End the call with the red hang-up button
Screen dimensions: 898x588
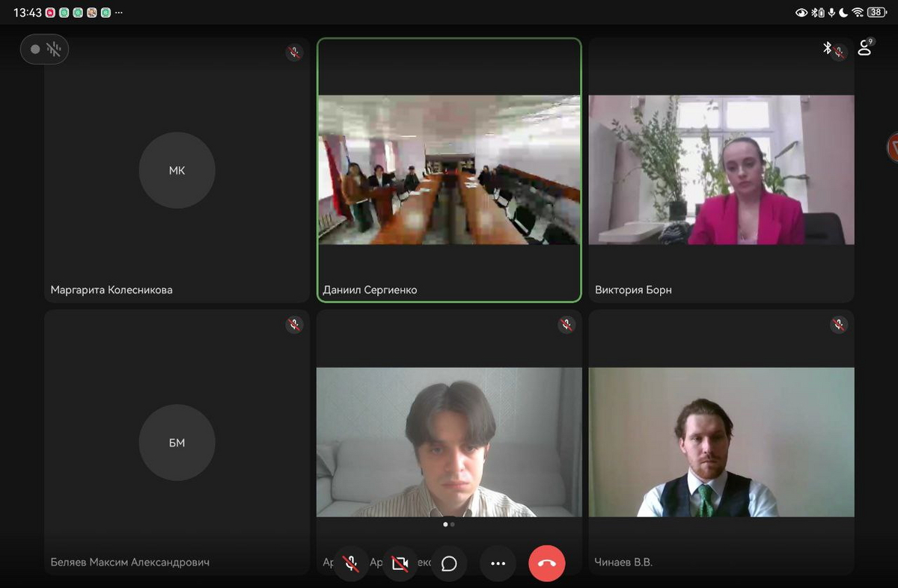coord(546,563)
